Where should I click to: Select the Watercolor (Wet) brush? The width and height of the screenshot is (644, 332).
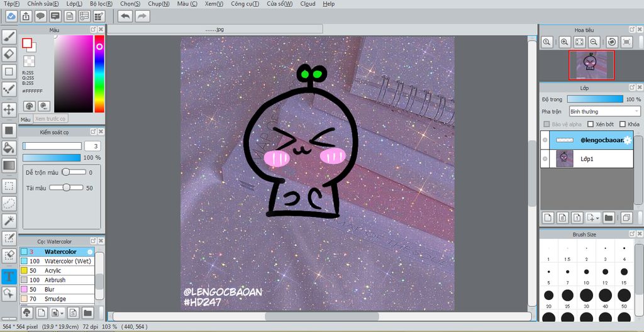57,261
